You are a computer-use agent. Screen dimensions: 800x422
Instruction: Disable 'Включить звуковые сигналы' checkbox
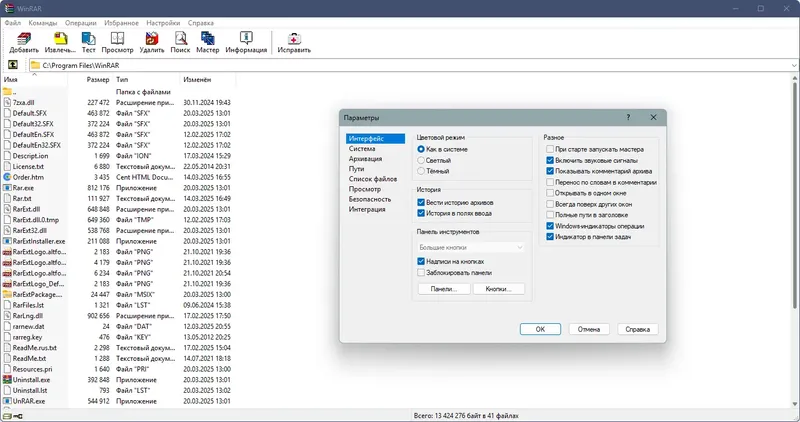[550, 160]
